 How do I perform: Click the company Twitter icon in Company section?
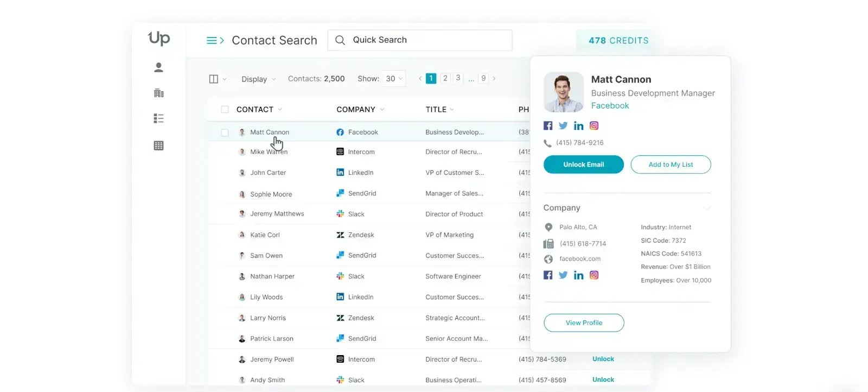tap(563, 275)
